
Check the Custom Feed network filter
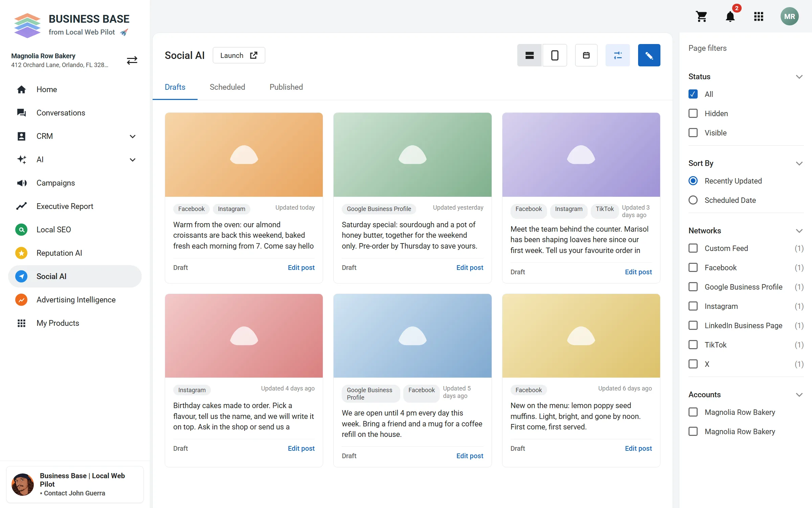click(x=693, y=248)
